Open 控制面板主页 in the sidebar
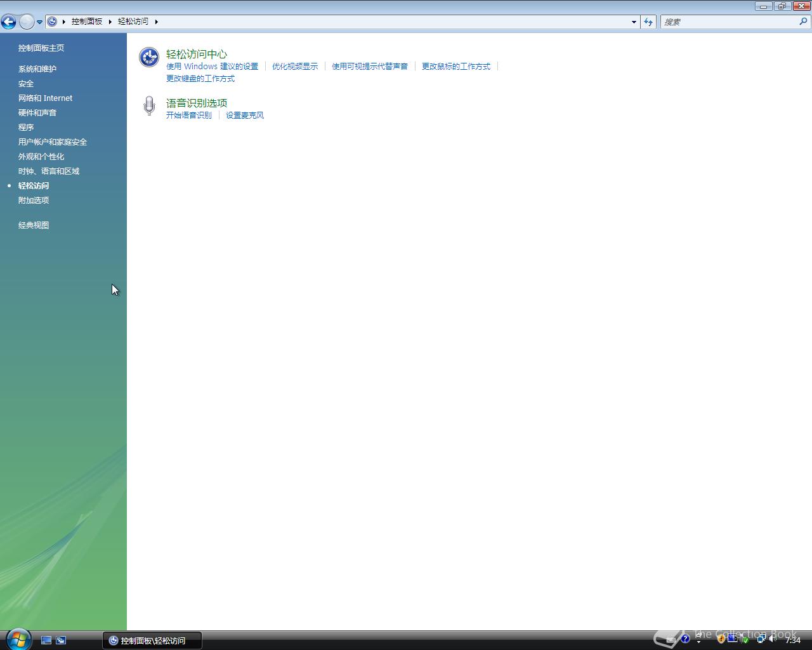The width and height of the screenshot is (812, 650). [41, 48]
